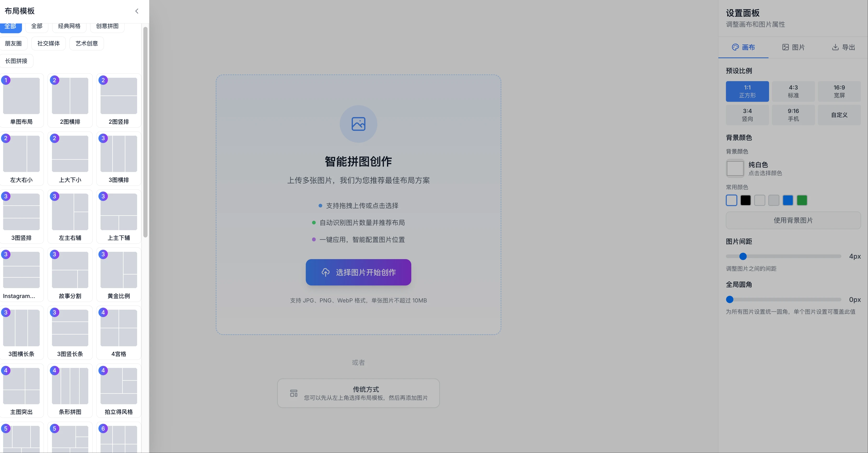
Task: Select the 16:9 宽屏 aspect ratio
Action: 839,91
